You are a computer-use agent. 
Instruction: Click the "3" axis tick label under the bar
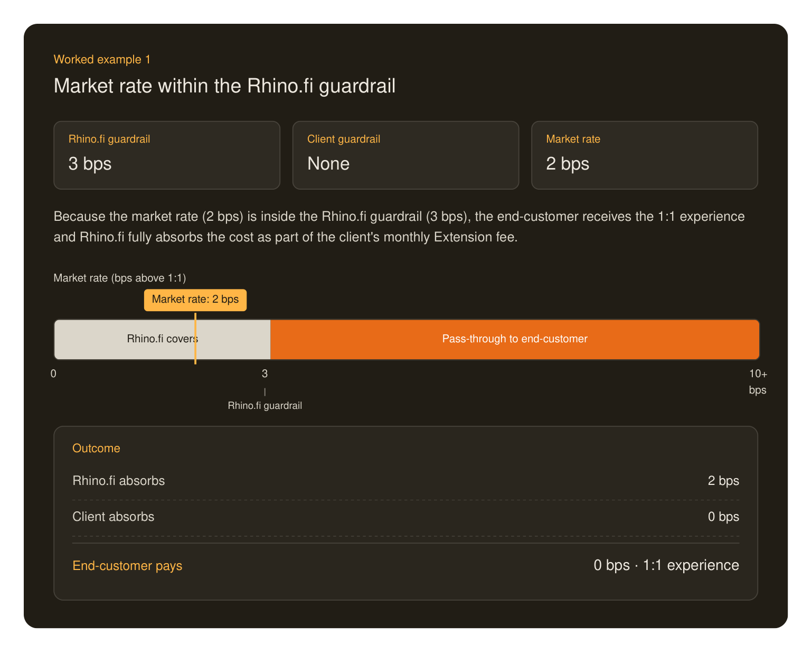(x=265, y=374)
